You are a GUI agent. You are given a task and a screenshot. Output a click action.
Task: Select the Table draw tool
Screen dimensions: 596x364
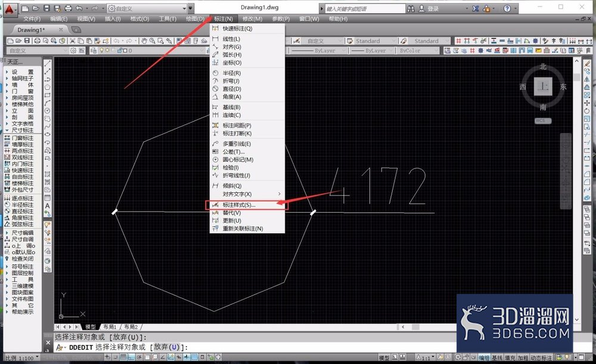(x=48, y=198)
